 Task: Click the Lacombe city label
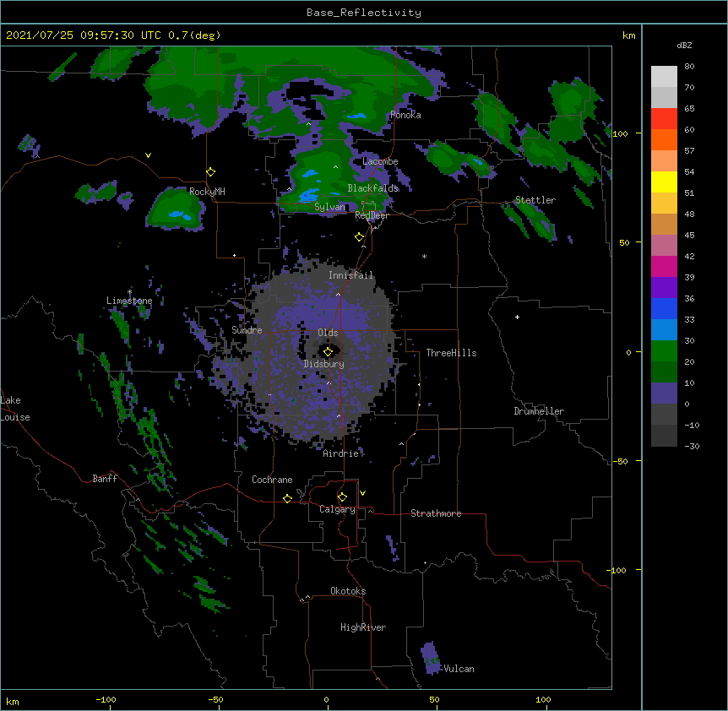coord(380,161)
